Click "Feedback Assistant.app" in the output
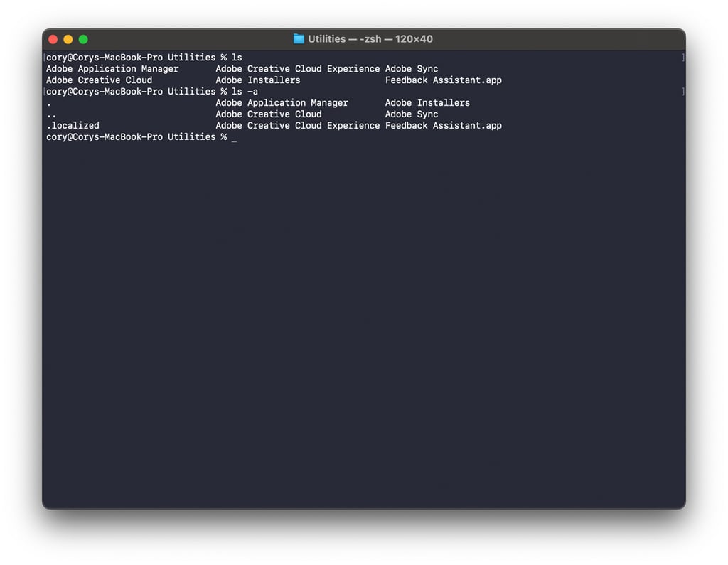 pyautogui.click(x=444, y=80)
